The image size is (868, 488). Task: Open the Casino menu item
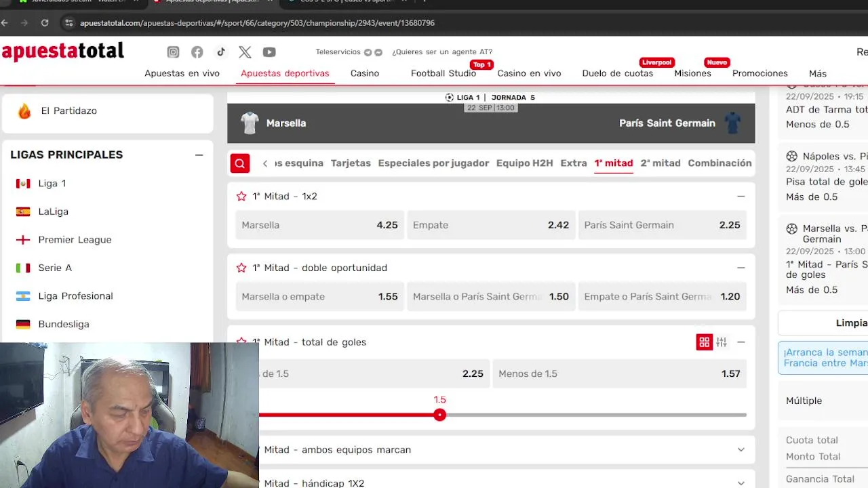[x=365, y=73]
